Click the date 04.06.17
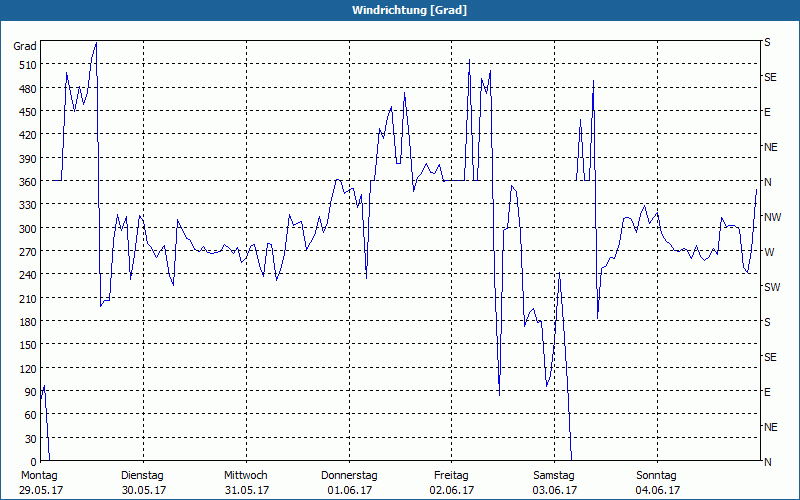800x500 pixels. [658, 490]
